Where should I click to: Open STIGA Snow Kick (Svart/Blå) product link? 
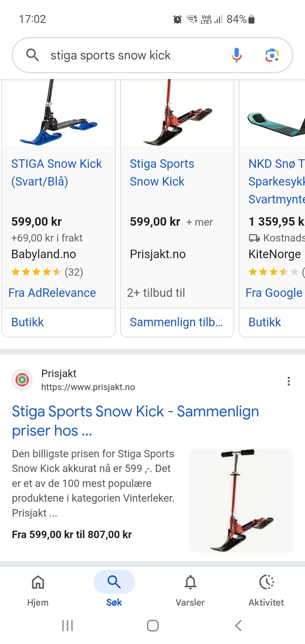[x=57, y=173]
